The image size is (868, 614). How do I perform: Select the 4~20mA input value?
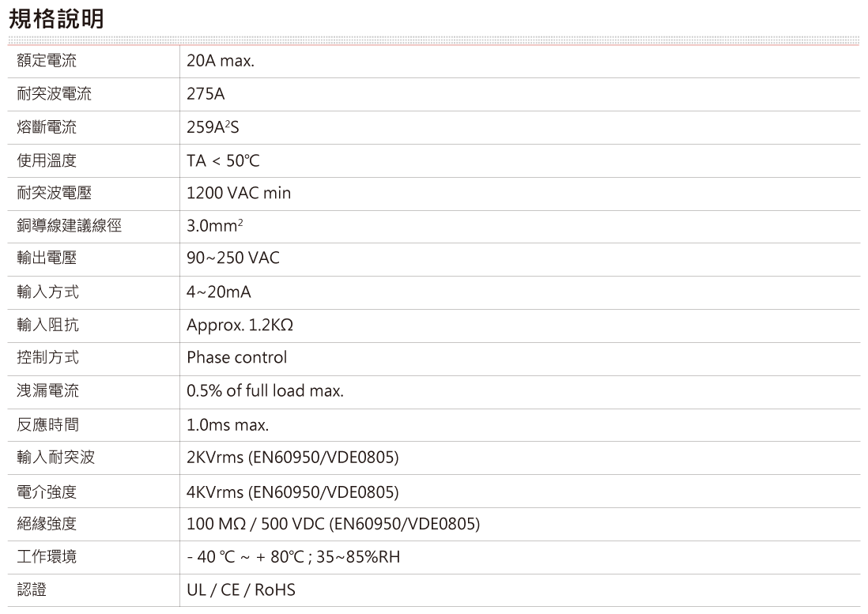tap(219, 292)
